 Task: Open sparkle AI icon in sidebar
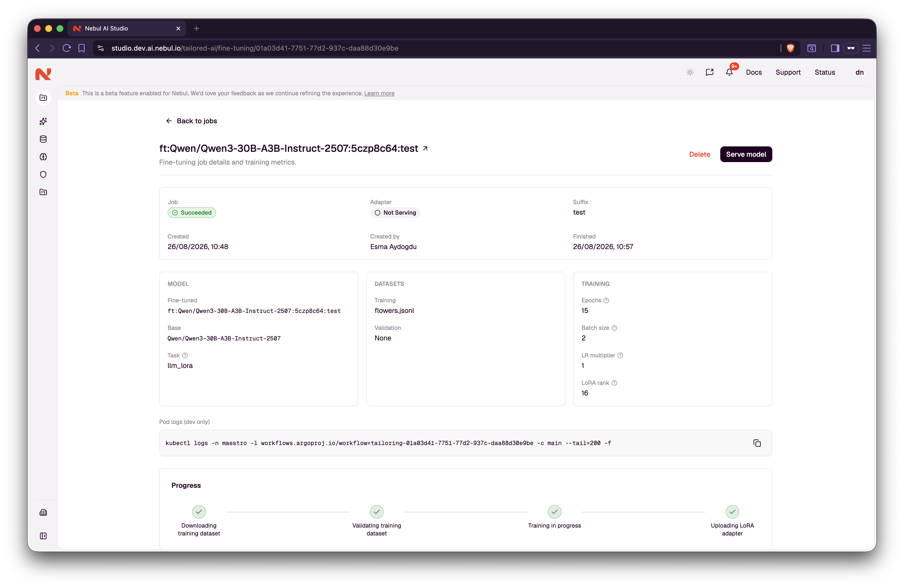click(x=43, y=121)
